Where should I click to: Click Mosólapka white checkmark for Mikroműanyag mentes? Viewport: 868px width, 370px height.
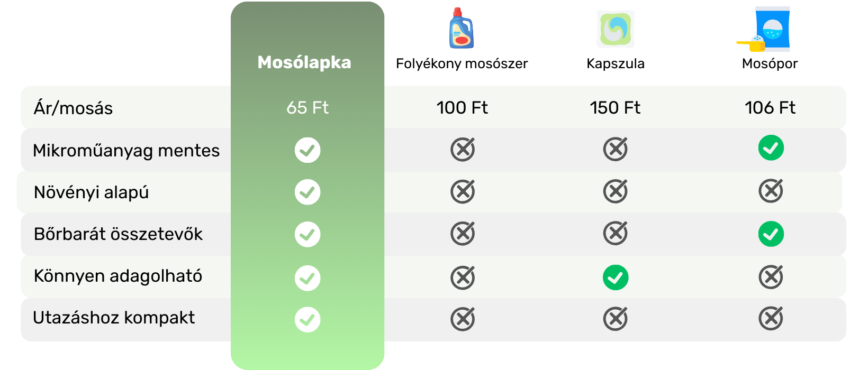point(308,150)
